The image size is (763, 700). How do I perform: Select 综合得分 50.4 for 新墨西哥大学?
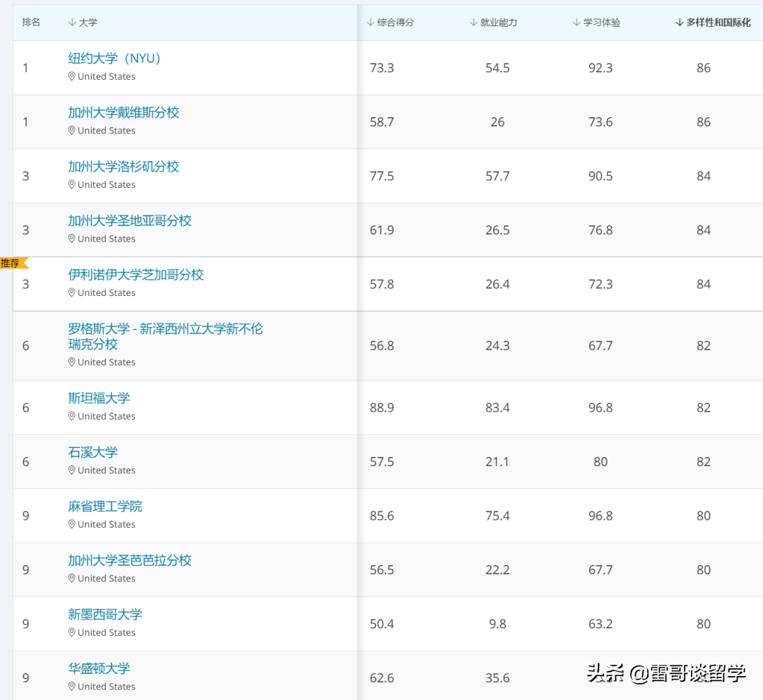[381, 623]
